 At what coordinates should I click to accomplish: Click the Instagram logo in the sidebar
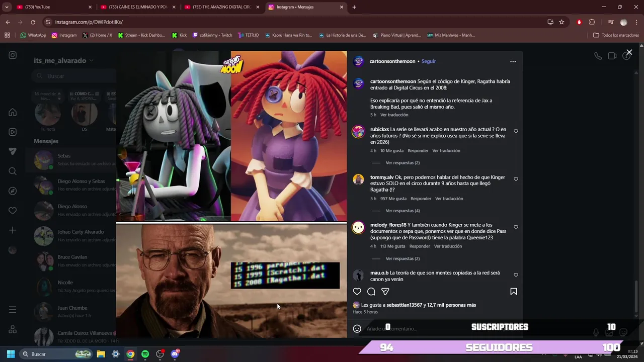tap(13, 55)
